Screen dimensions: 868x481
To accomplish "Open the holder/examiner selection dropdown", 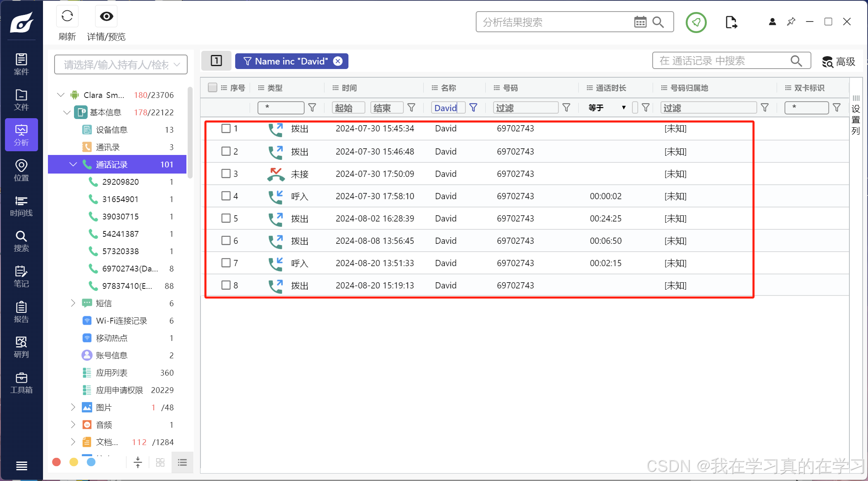I will (x=121, y=65).
